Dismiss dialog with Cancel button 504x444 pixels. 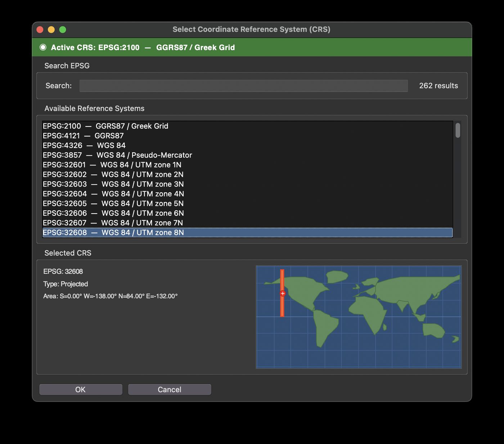click(x=170, y=390)
